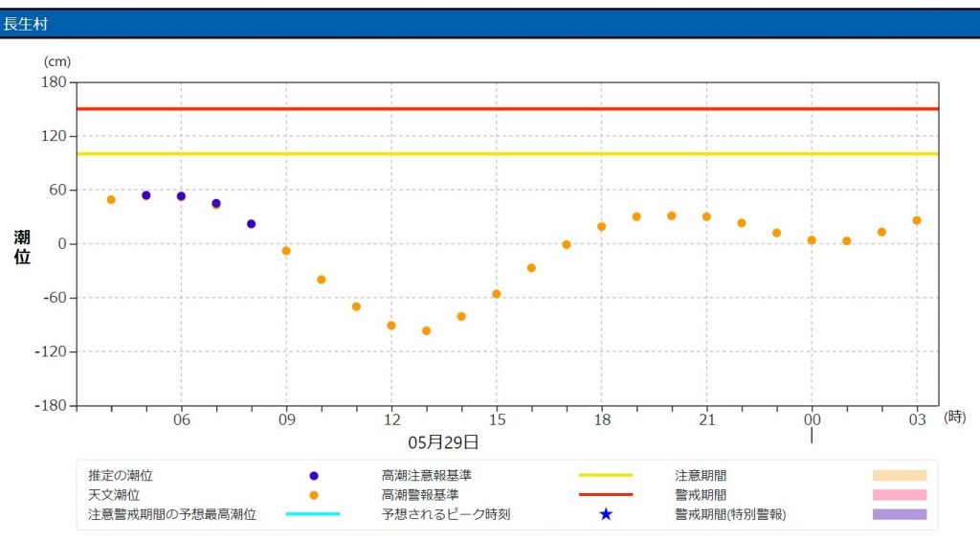This screenshot has width=980, height=542.
Task: Click the purple 警戒期間(特別警報) color swatch
Action: pyautogui.click(x=900, y=514)
